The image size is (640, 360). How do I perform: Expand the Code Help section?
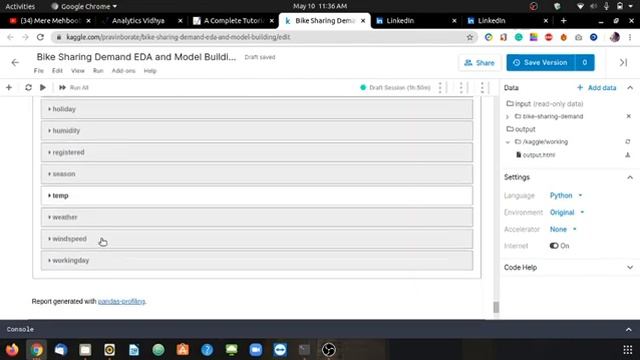point(630,267)
